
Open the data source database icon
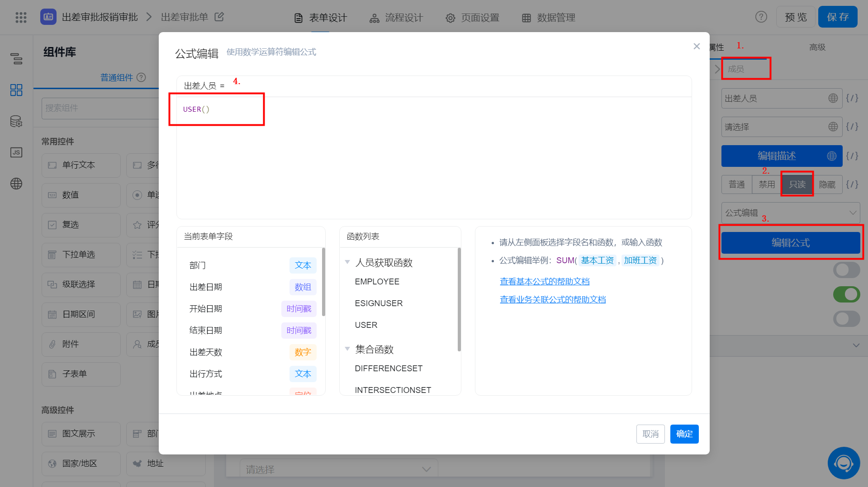16,121
